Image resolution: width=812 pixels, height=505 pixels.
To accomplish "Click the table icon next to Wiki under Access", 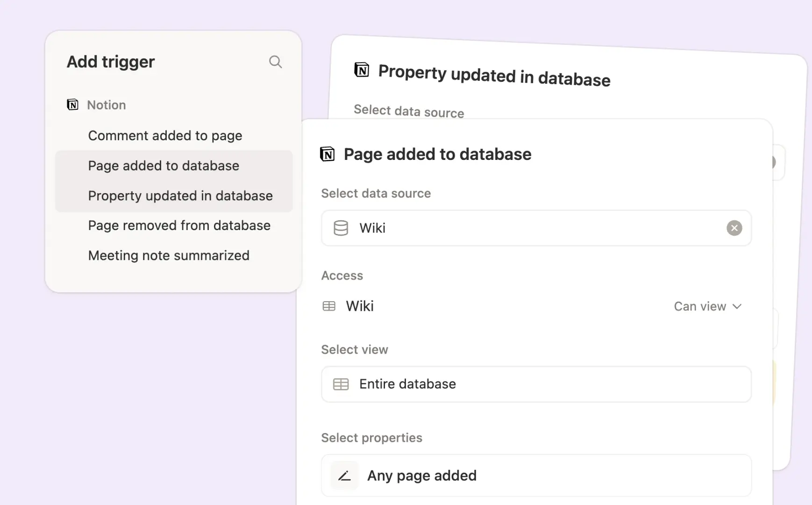I will (329, 306).
